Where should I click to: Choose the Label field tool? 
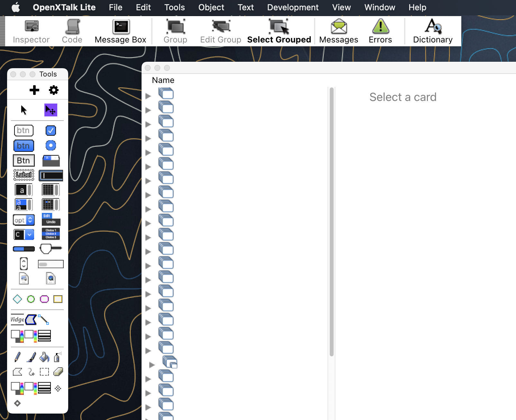click(24, 175)
